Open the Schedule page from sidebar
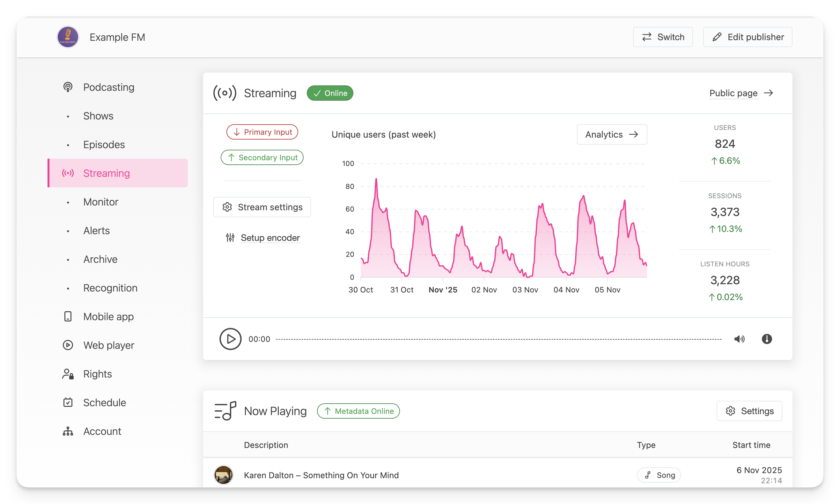 click(104, 402)
